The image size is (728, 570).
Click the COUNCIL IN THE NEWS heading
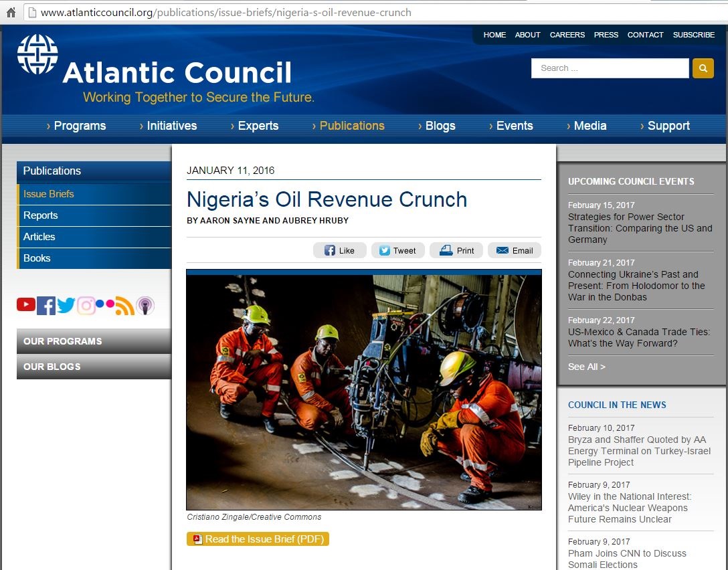[x=617, y=405]
